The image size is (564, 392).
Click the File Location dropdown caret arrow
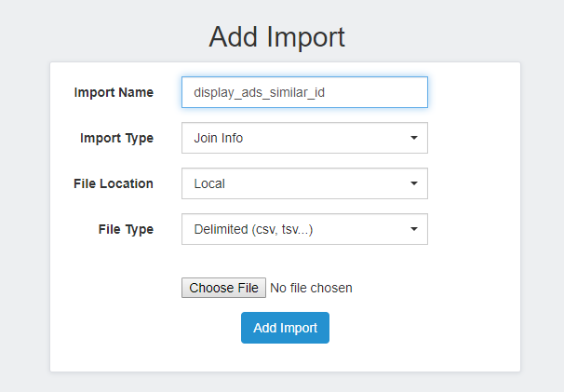(414, 183)
